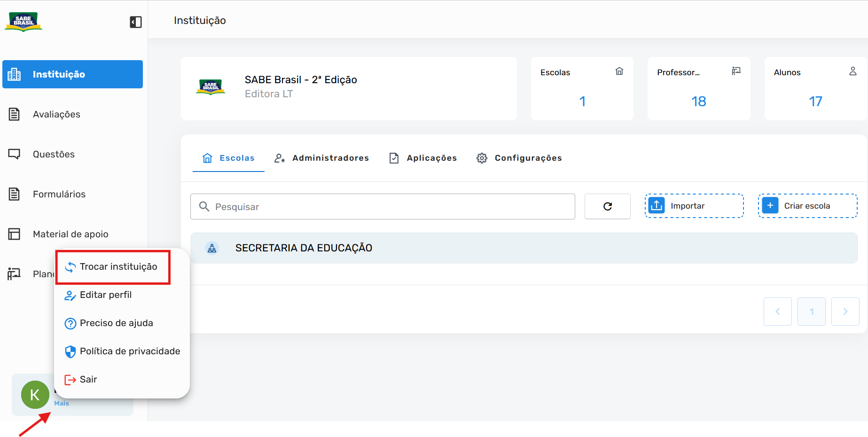The width and height of the screenshot is (868, 437).
Task: Click the Criar escola button
Action: click(808, 206)
